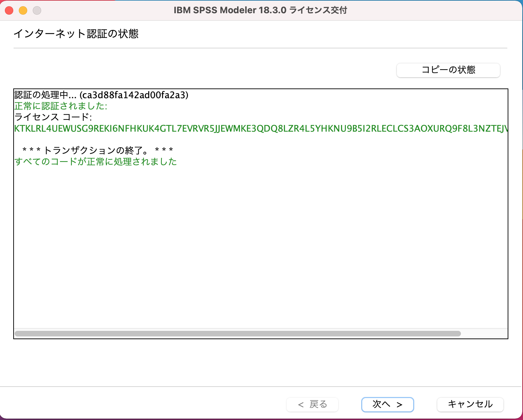Click the コピーの状態 button
The width and height of the screenshot is (523, 420).
point(448,70)
